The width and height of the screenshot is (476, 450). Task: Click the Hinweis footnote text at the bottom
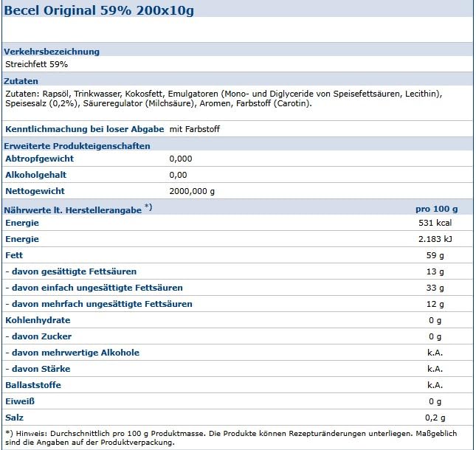point(231,438)
